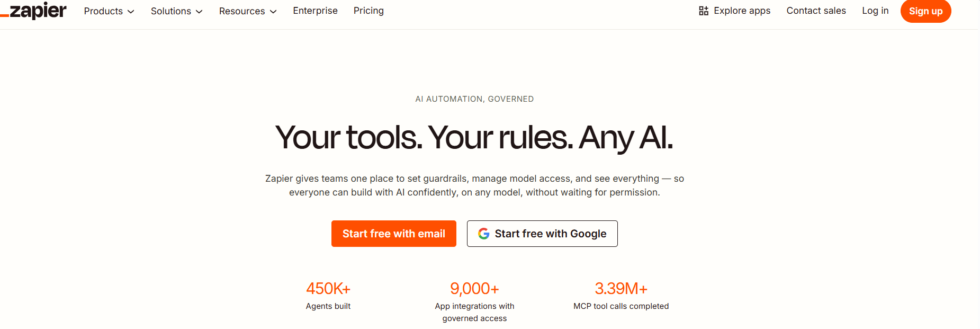
Task: Click the Google logo icon
Action: coord(483,234)
